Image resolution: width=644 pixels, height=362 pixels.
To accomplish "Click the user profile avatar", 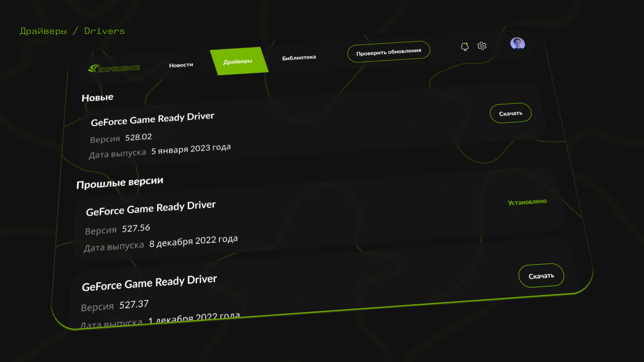I will pos(517,44).
